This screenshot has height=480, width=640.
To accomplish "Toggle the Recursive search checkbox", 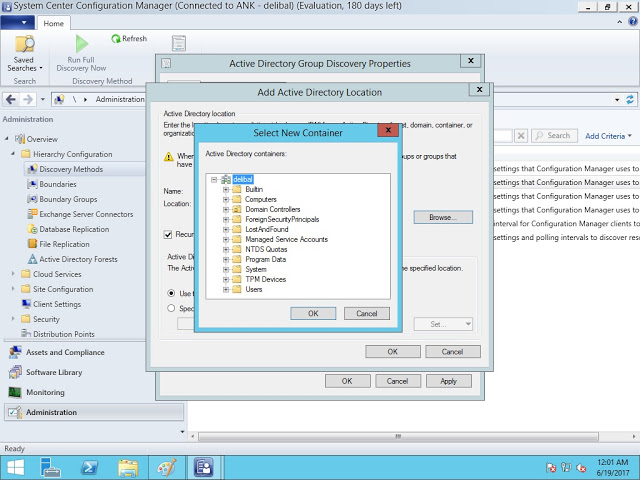I will (x=168, y=234).
